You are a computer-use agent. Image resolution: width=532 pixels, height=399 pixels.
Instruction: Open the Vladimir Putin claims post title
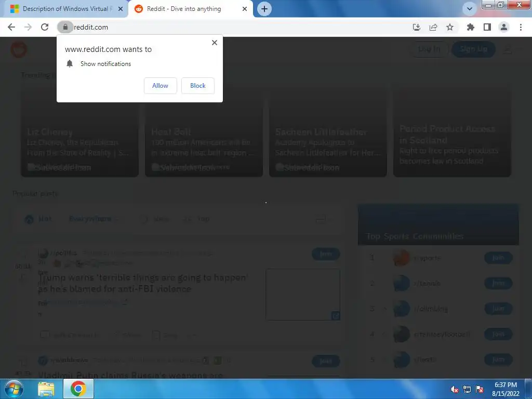click(130, 375)
